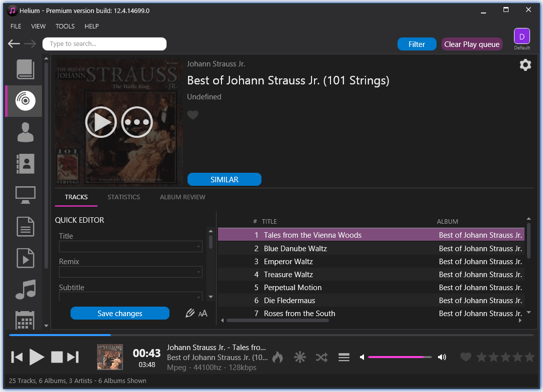The image size is (543, 392).
Task: Click Clear Play queue button
Action: coord(471,44)
